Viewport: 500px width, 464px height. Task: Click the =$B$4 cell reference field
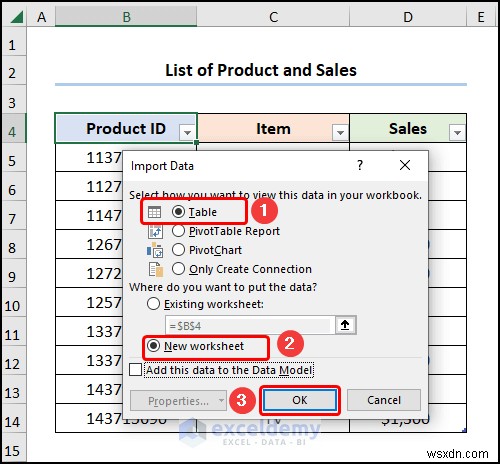(250, 325)
